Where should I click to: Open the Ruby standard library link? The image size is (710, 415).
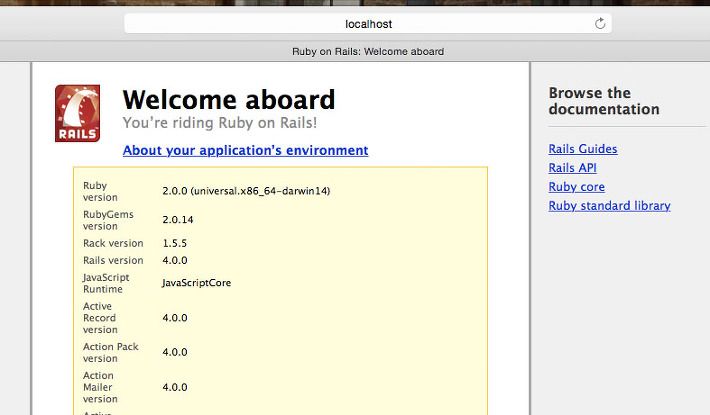[x=609, y=206]
